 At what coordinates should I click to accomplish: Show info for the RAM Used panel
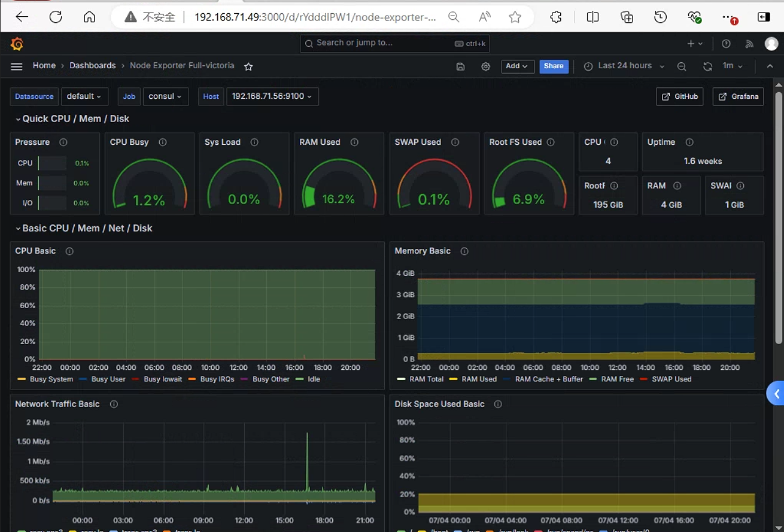(354, 142)
